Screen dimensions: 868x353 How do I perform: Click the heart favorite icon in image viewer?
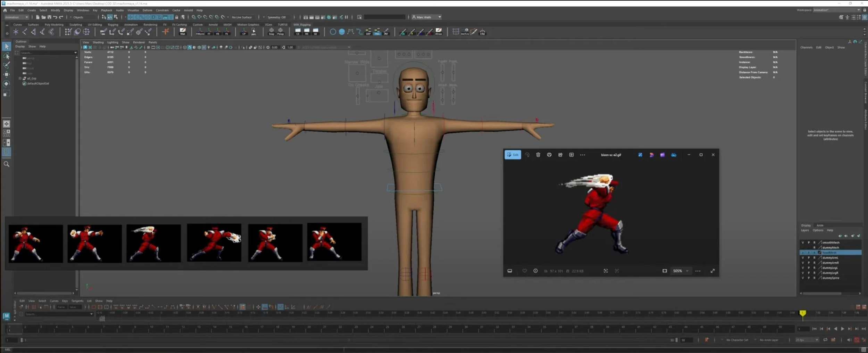(x=524, y=271)
